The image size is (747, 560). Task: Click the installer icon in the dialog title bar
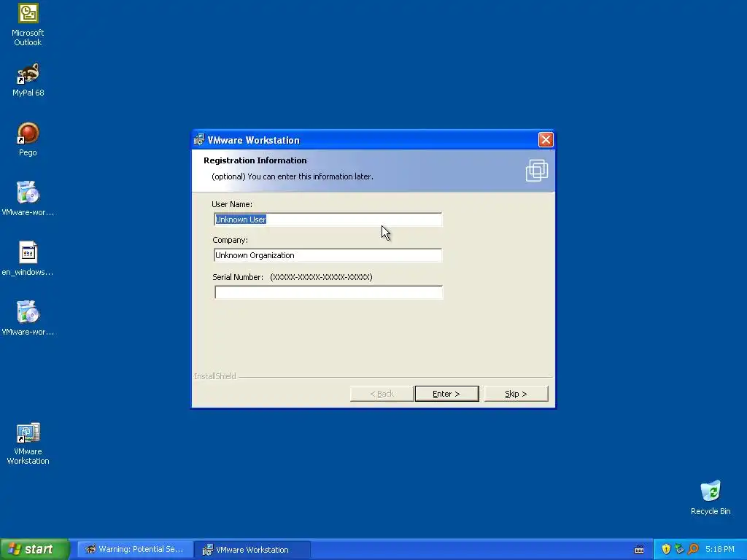199,139
